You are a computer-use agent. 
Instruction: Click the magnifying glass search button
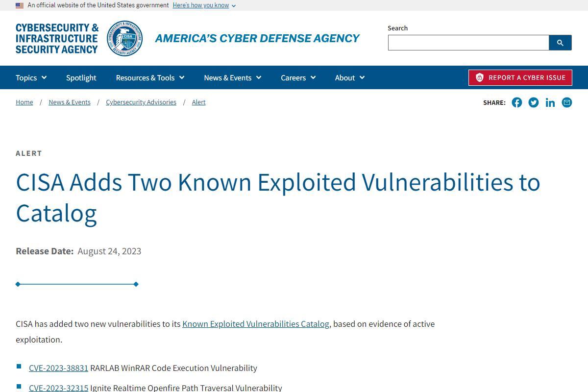560,43
